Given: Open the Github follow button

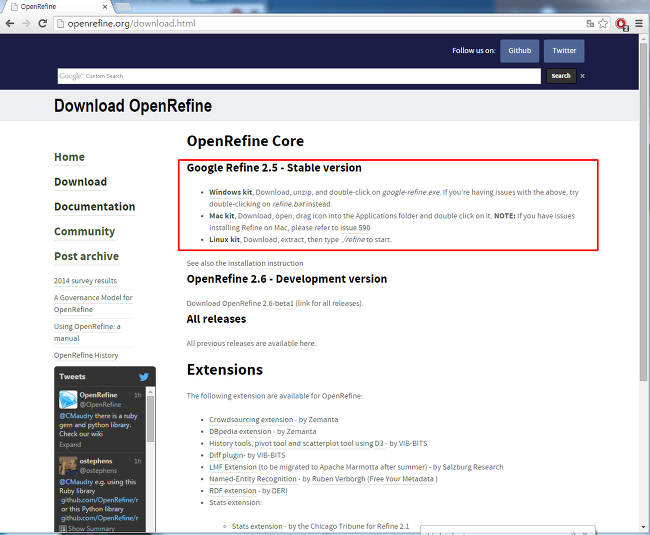Looking at the screenshot, I should coord(519,51).
